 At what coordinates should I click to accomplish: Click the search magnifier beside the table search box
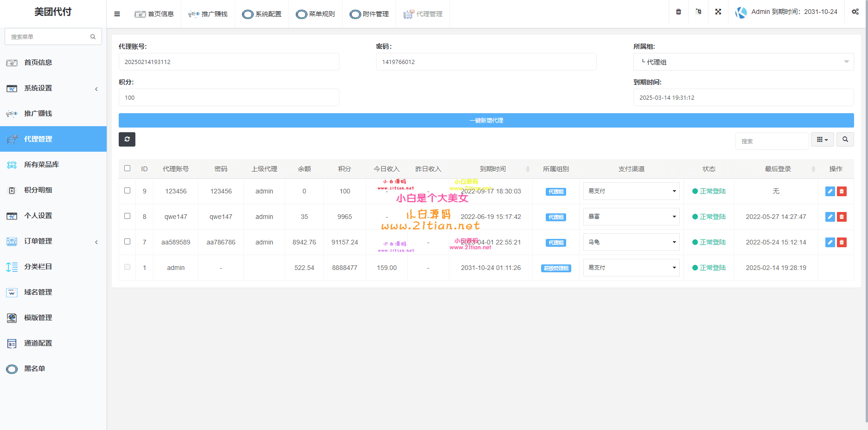click(x=845, y=139)
